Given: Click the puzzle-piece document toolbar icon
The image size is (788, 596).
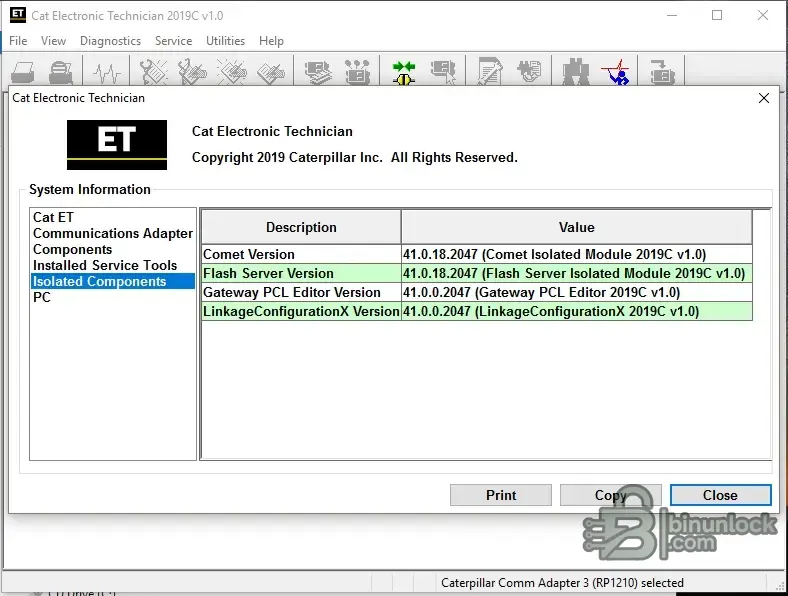Looking at the screenshot, I should tap(529, 72).
